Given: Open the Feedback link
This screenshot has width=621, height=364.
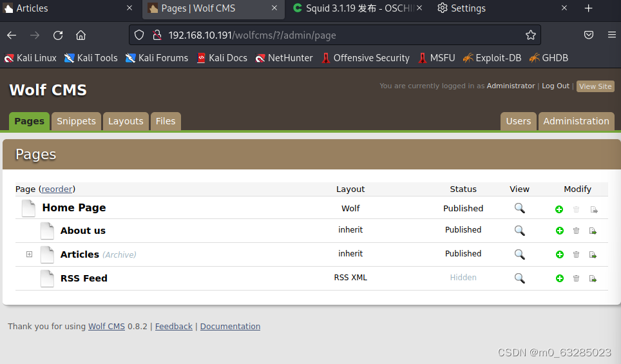Looking at the screenshot, I should coord(173,327).
